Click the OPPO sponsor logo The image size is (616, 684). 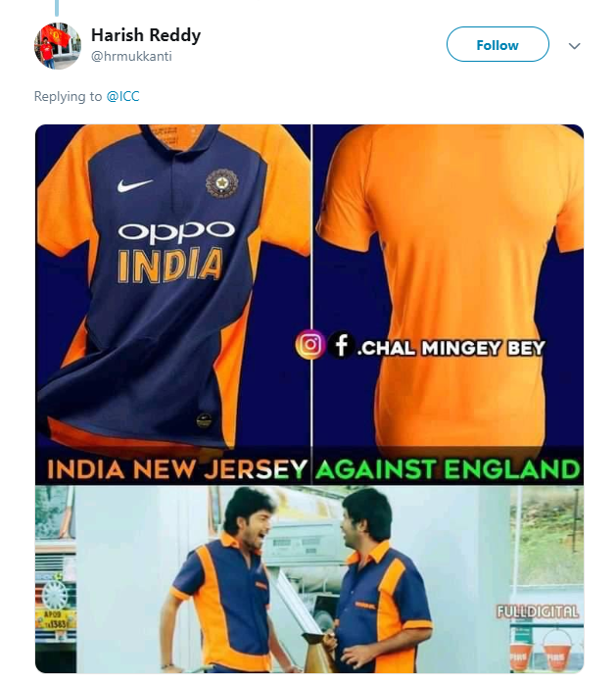point(176,231)
